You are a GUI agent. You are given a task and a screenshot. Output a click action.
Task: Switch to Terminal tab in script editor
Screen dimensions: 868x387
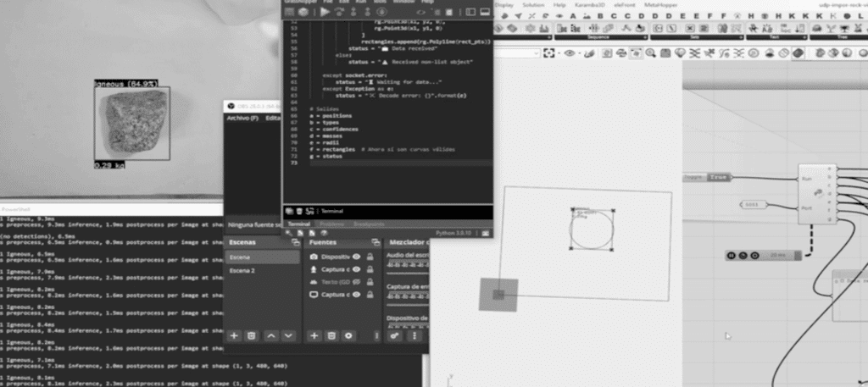click(299, 224)
